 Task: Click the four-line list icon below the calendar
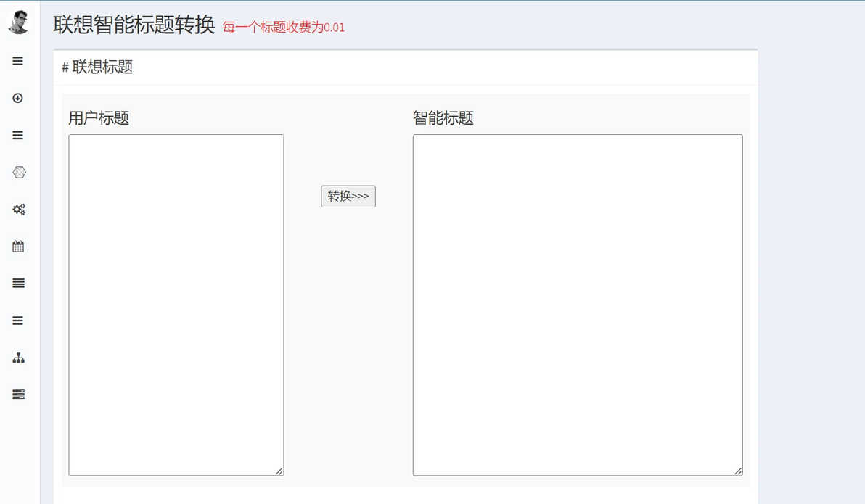[x=19, y=284]
